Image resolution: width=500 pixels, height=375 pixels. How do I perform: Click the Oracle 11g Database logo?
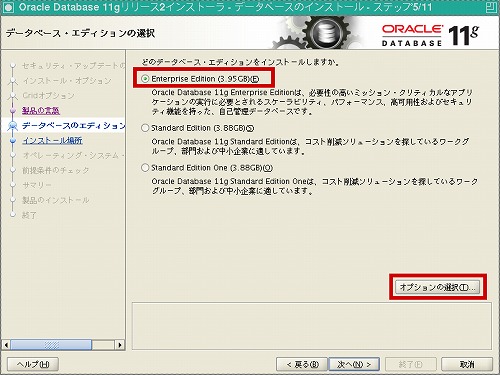[430, 35]
